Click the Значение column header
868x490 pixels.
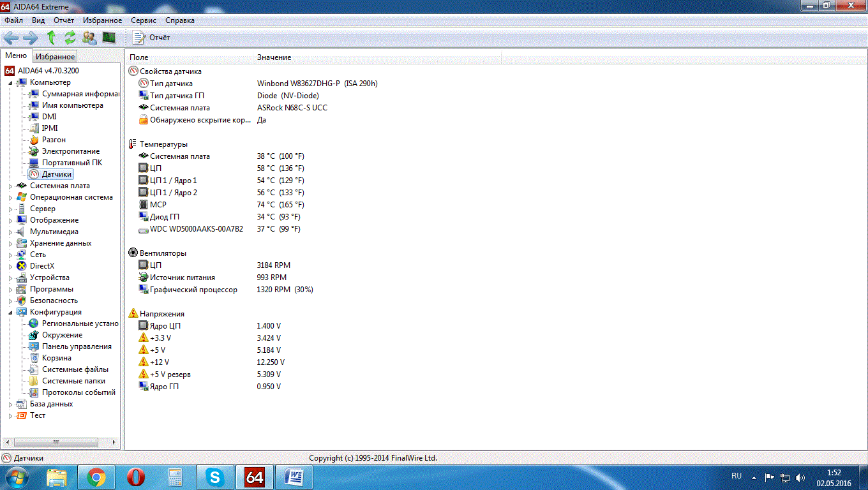click(x=377, y=57)
